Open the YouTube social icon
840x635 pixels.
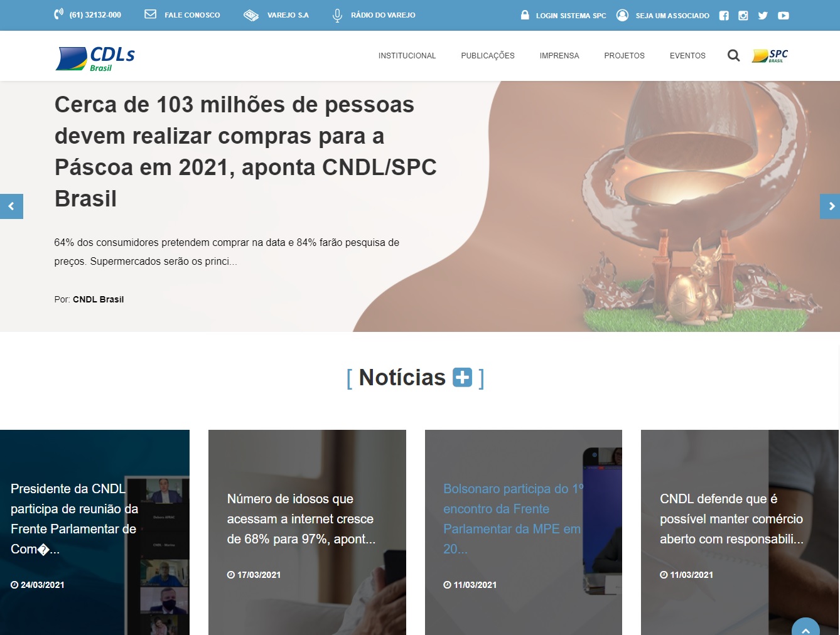point(783,16)
